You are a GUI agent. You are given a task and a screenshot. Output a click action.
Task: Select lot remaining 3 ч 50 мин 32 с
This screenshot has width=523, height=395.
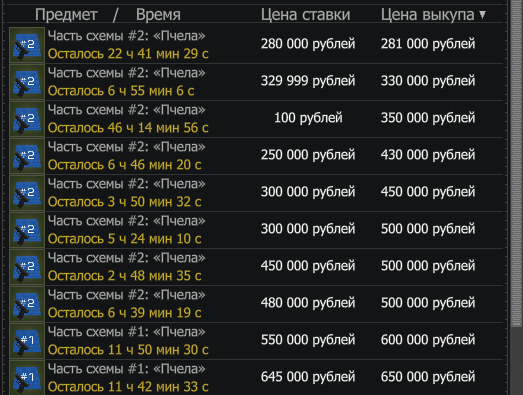pyautogui.click(x=256, y=193)
